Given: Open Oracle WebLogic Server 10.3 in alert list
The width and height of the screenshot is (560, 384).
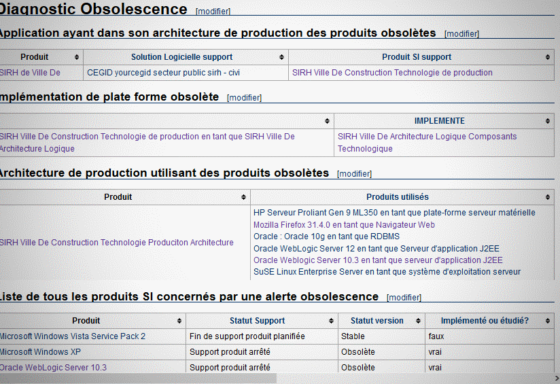Looking at the screenshot, I should (x=53, y=368).
